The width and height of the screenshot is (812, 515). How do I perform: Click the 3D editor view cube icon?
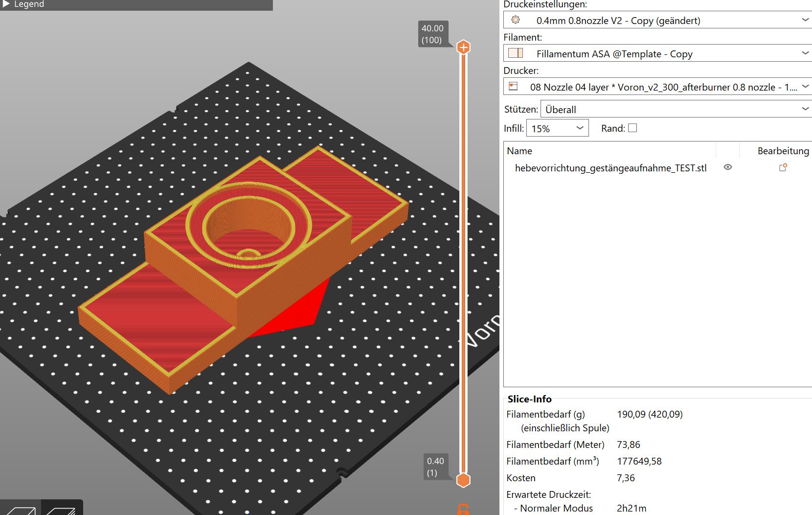[21, 509]
